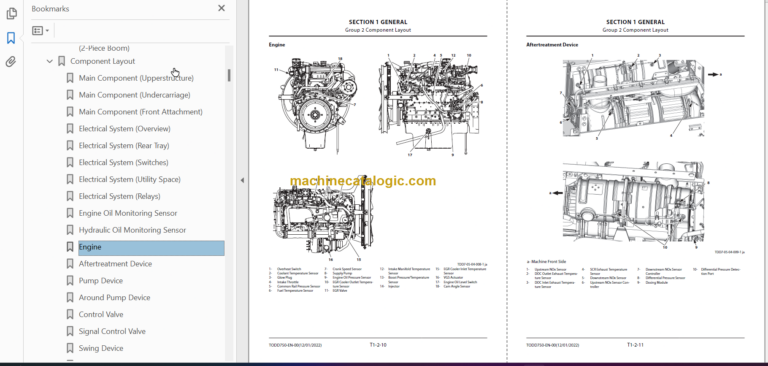Image resolution: width=768 pixels, height=366 pixels.
Task: Go to Main Component (Front Attachment) bookmark
Action: tap(141, 112)
